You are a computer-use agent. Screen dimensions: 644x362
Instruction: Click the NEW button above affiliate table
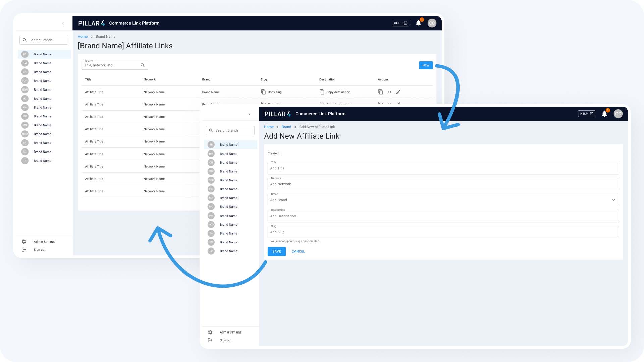(x=426, y=65)
